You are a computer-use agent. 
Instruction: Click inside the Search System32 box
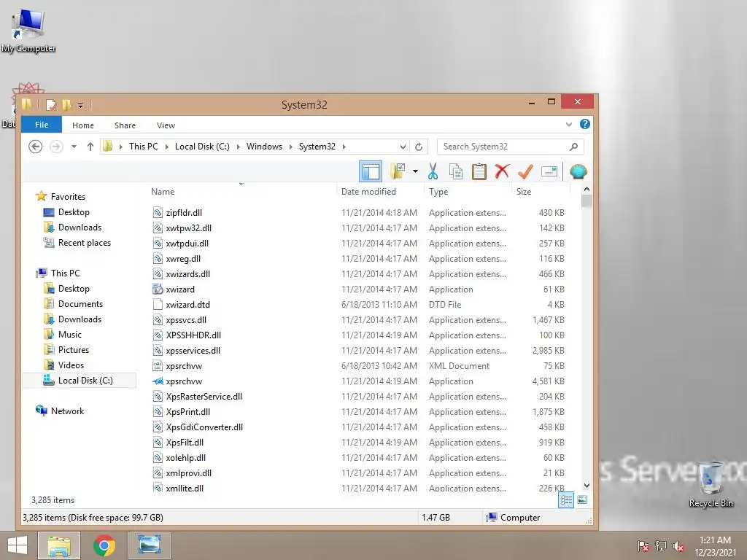click(x=503, y=147)
